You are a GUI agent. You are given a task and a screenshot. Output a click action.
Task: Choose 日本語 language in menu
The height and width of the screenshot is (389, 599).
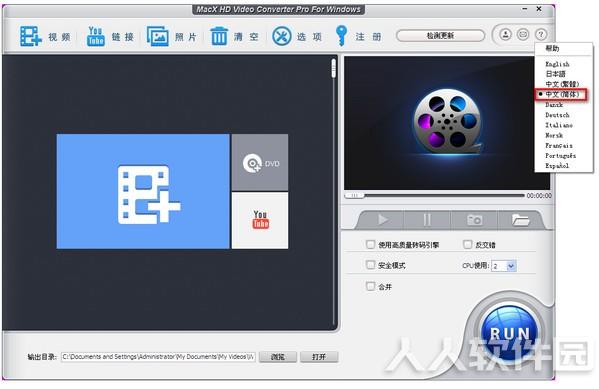pos(555,74)
